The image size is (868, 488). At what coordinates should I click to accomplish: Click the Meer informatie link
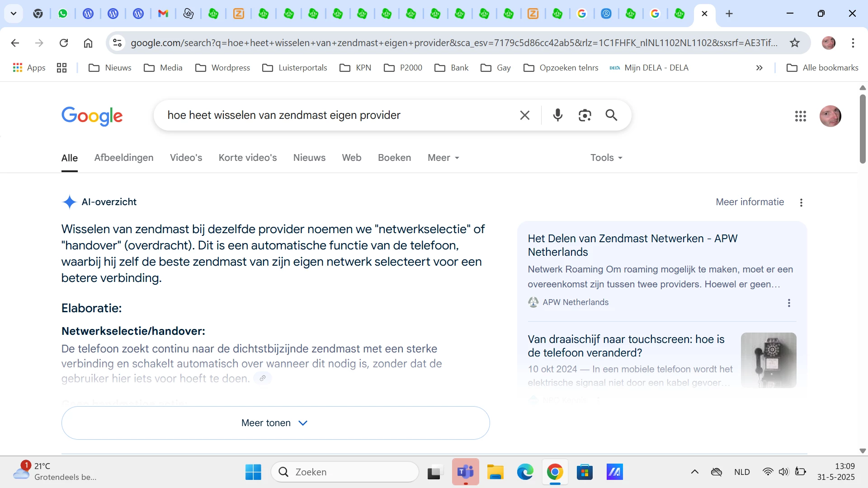[750, 202]
